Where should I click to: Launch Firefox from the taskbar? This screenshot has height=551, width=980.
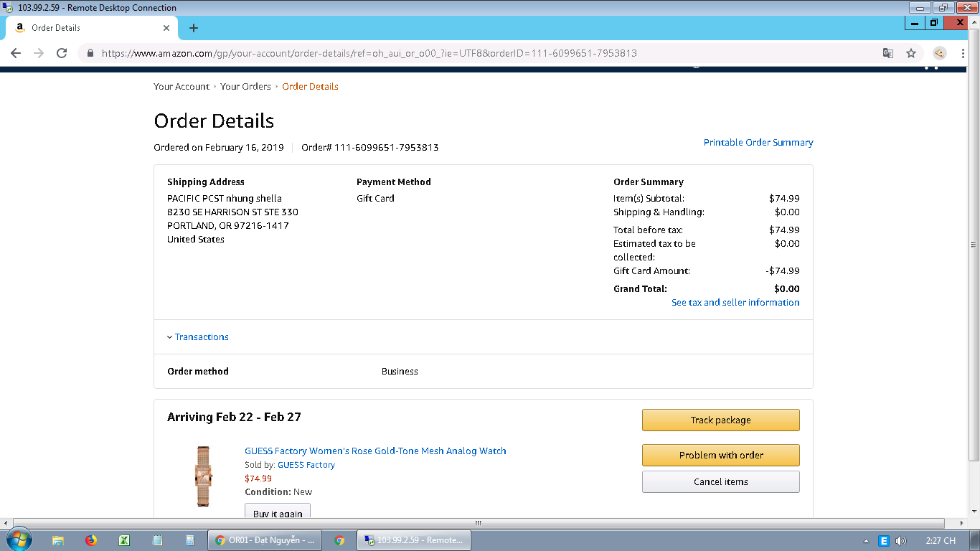point(91,540)
